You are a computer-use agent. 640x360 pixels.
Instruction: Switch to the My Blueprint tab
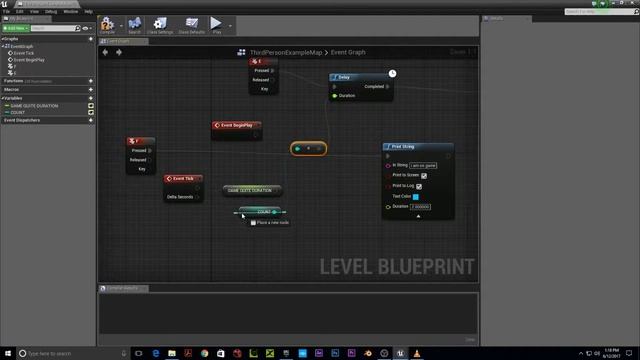[26, 19]
